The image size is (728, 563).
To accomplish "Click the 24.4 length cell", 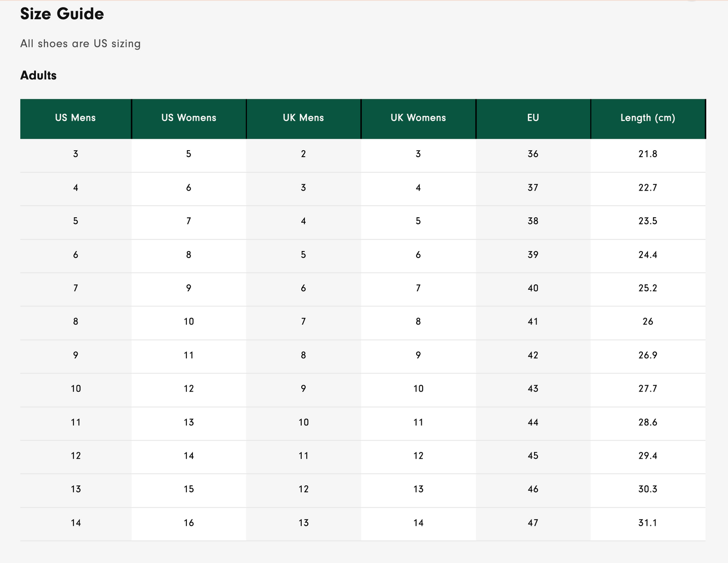I will (x=648, y=255).
